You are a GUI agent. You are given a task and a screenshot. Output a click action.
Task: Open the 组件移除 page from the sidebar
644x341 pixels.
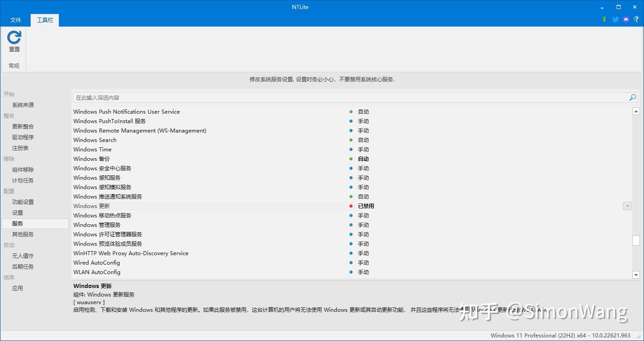coord(23,169)
